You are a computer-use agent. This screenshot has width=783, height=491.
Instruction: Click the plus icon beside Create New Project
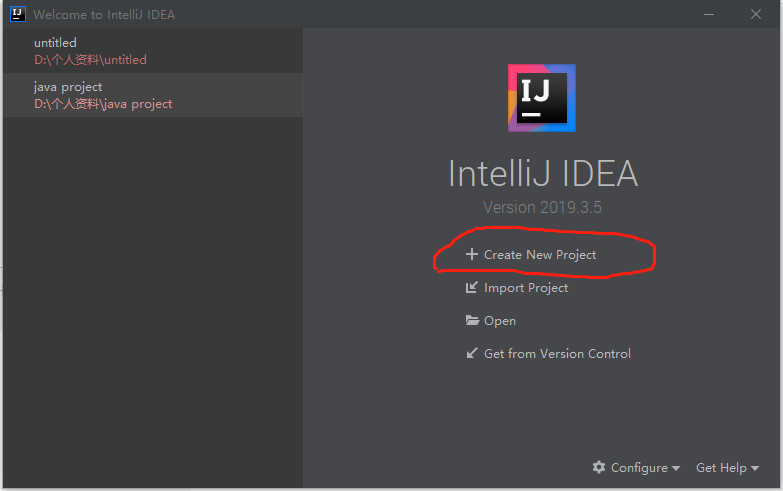[x=471, y=254]
